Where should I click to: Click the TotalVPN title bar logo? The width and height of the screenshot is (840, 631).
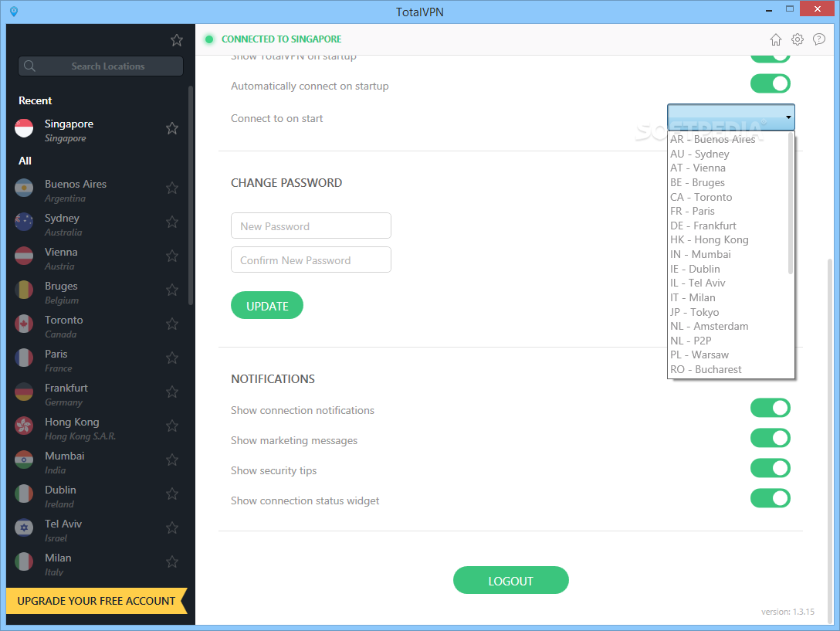pos(14,12)
